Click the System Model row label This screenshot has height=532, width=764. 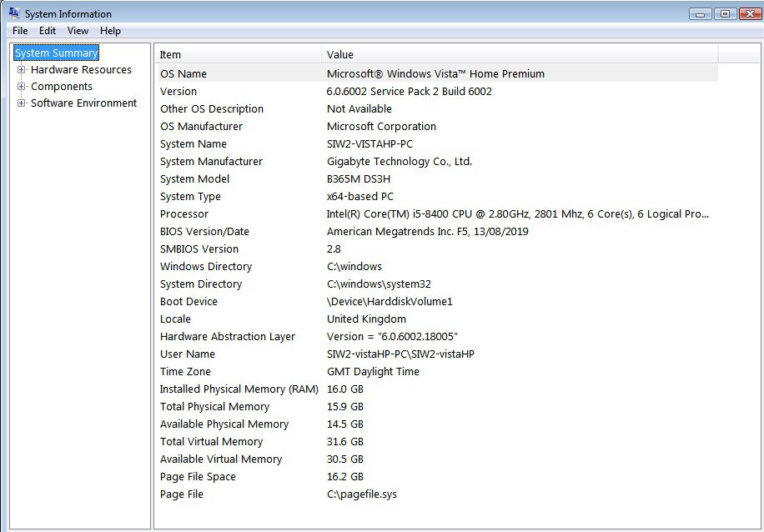pyautogui.click(x=194, y=178)
